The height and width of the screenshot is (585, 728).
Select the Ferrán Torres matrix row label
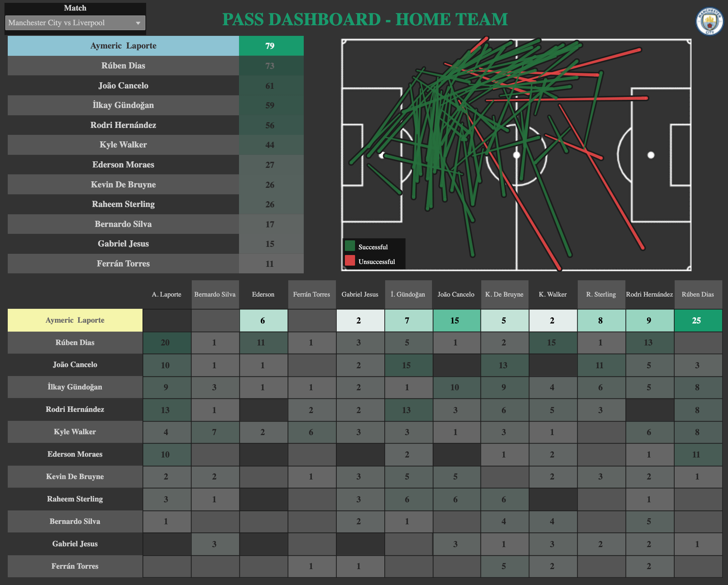point(75,566)
